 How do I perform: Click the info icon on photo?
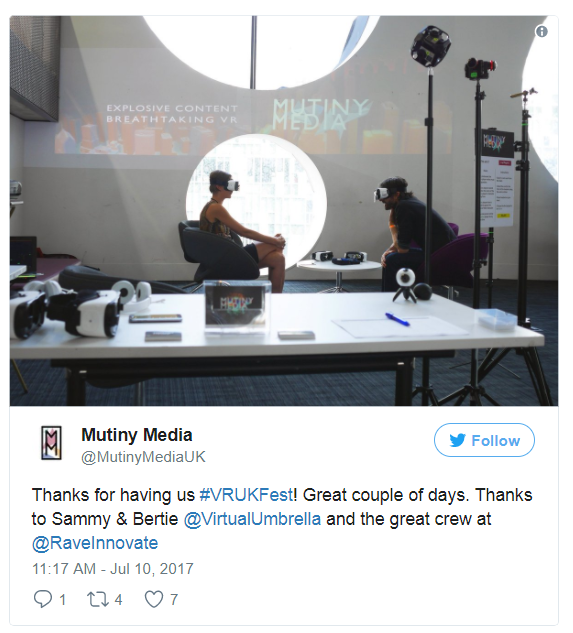tap(541, 31)
